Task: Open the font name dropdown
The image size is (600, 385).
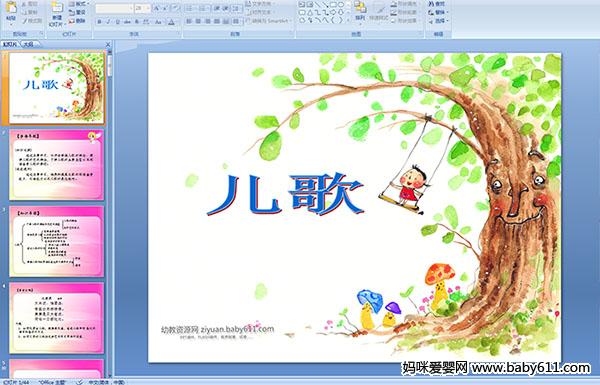Action: click(x=114, y=8)
